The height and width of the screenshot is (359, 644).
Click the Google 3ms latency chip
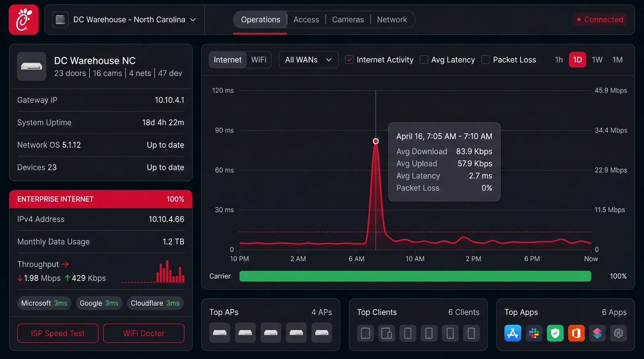99,303
